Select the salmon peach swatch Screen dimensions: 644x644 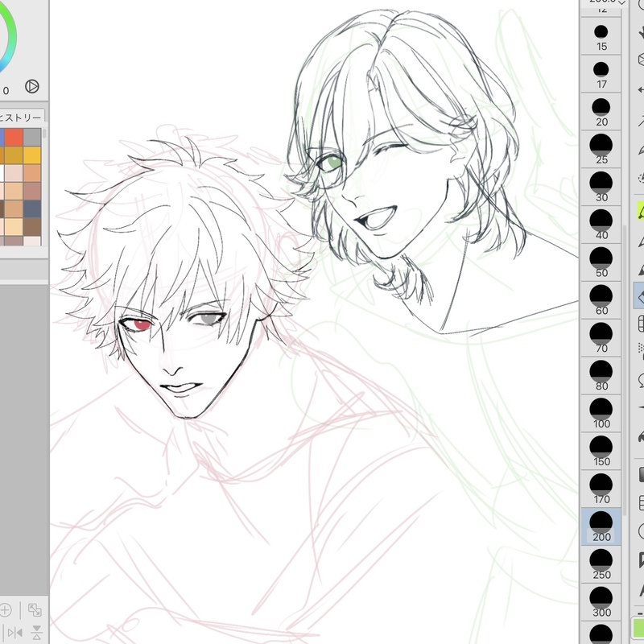pyautogui.click(x=32, y=173)
